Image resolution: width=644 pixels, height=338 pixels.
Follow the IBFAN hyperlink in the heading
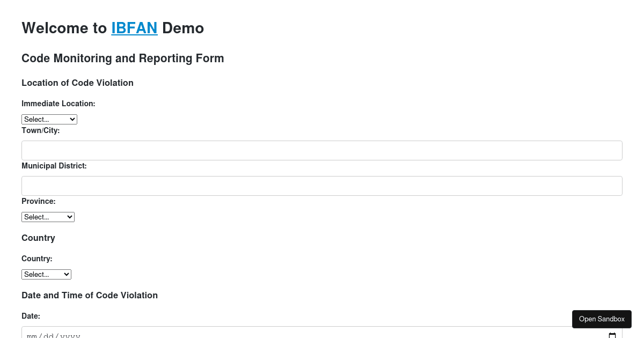coord(134,28)
